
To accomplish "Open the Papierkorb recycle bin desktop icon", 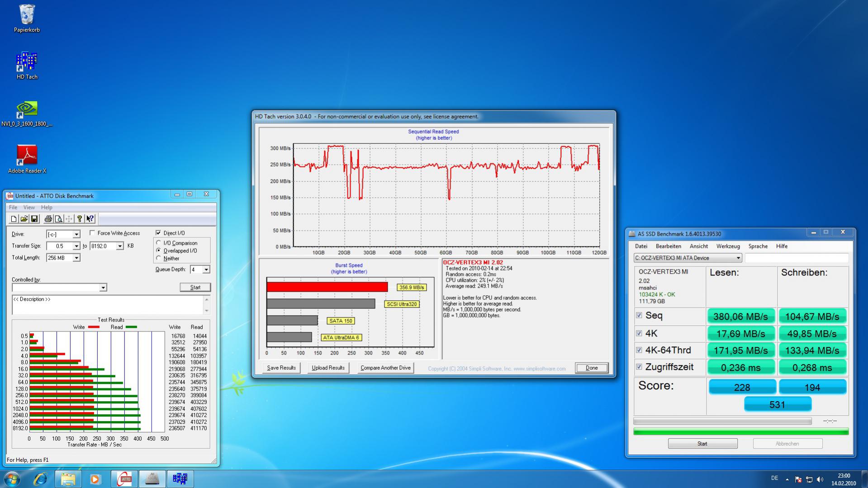I will point(27,19).
